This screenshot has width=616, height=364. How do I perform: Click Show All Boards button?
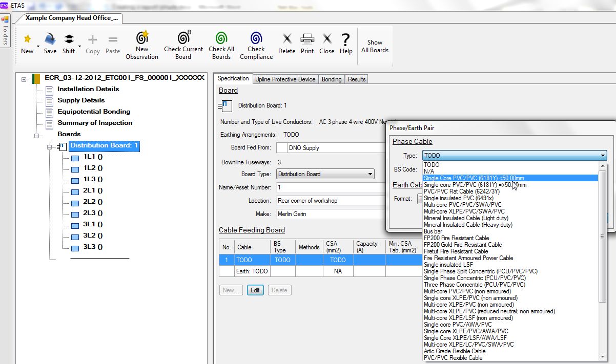pyautogui.click(x=375, y=46)
